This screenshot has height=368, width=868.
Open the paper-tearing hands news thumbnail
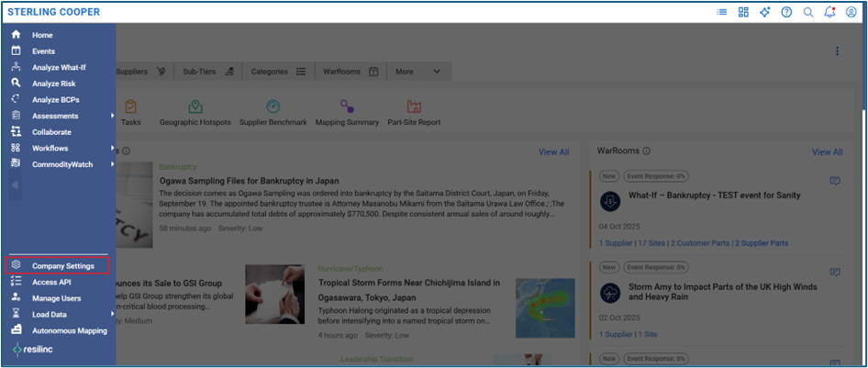[274, 295]
